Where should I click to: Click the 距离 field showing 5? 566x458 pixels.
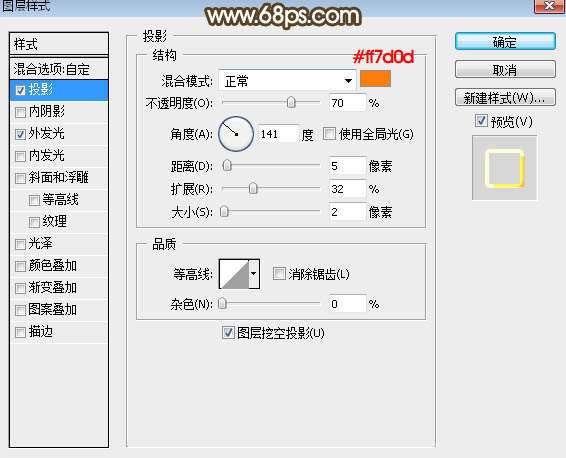coord(347,166)
